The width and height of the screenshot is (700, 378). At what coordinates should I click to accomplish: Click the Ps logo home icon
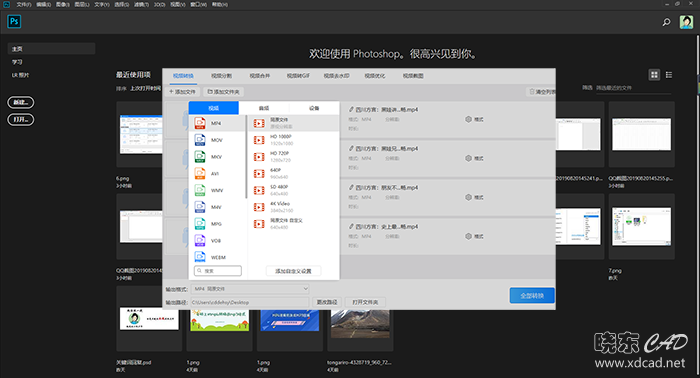(x=14, y=21)
